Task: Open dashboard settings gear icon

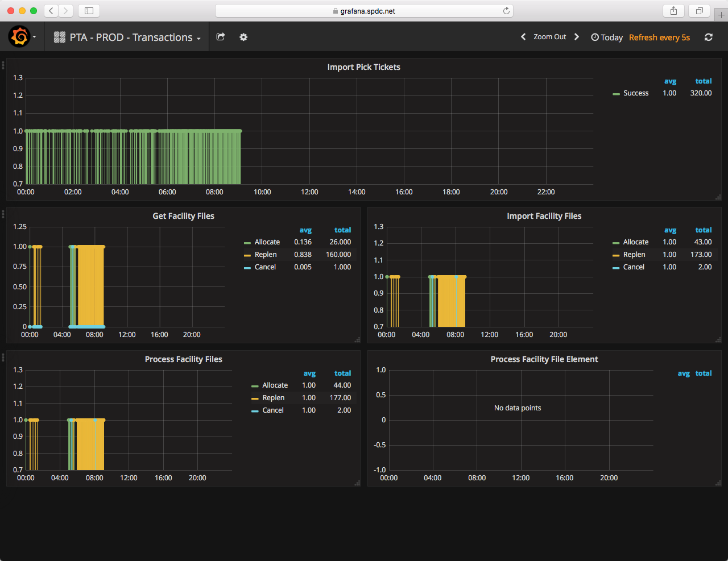Action: tap(243, 37)
